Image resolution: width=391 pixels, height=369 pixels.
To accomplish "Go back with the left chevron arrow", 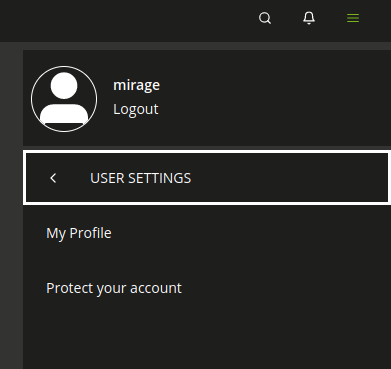I will coord(53,178).
